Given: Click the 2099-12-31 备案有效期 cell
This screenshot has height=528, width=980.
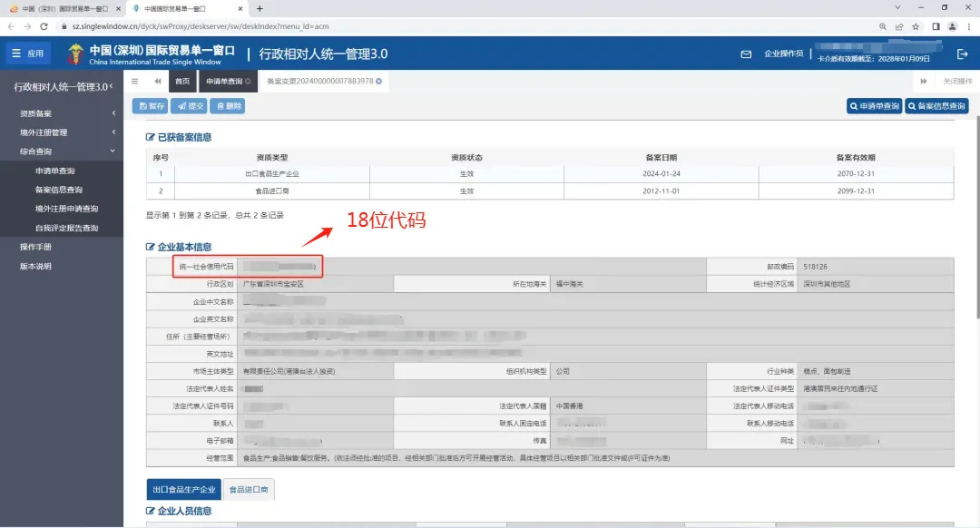Looking at the screenshot, I should tap(857, 191).
